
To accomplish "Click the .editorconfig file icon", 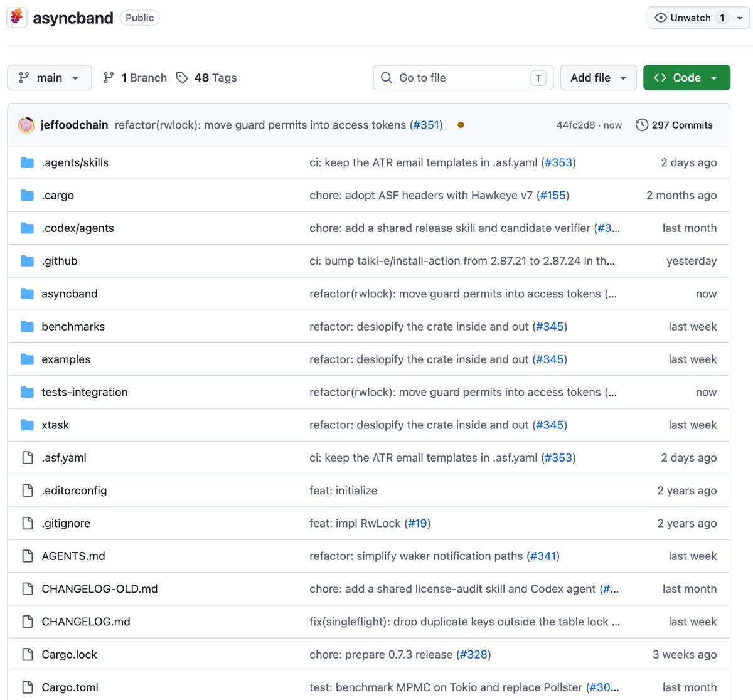I will coord(27,491).
